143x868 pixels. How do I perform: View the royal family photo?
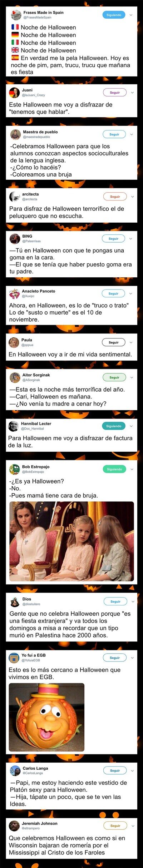[71, 541]
